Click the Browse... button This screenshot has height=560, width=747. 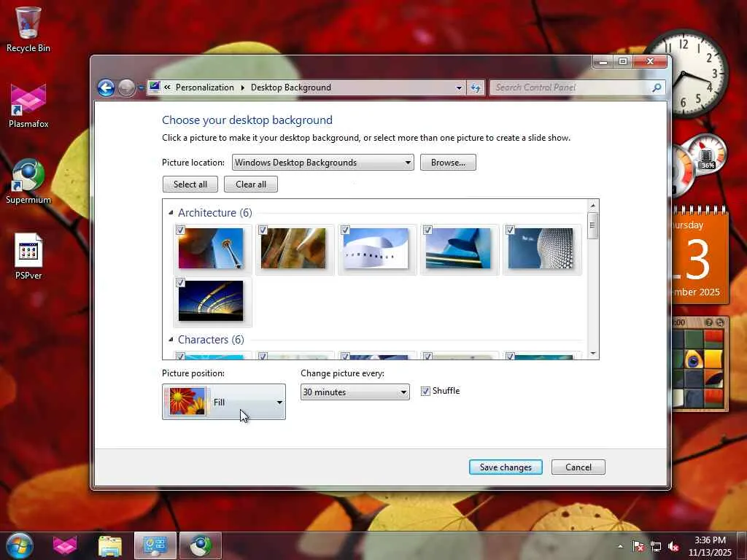coord(448,163)
